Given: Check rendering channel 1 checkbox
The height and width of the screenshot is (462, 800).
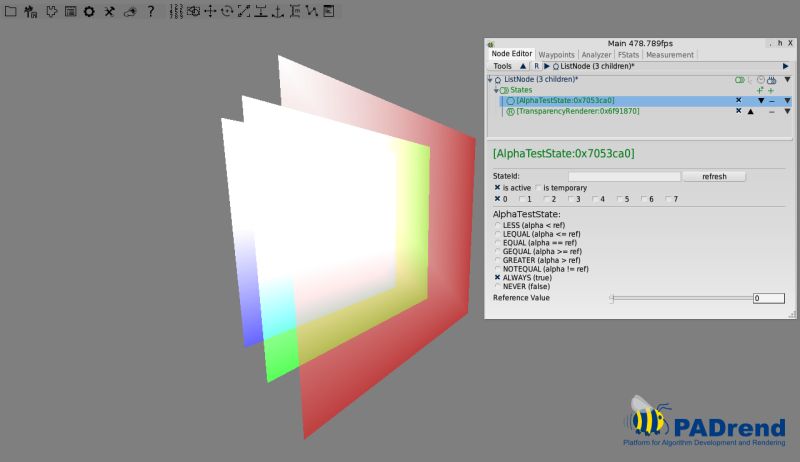Looking at the screenshot, I should [521, 199].
